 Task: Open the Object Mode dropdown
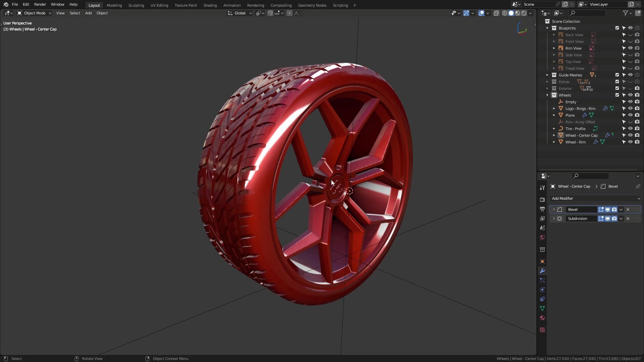pyautogui.click(x=34, y=13)
